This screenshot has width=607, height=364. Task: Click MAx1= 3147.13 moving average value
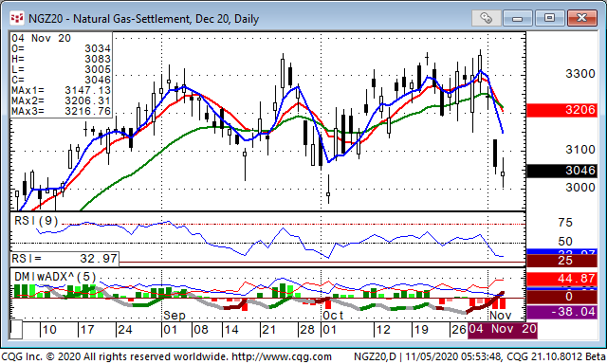coord(61,90)
